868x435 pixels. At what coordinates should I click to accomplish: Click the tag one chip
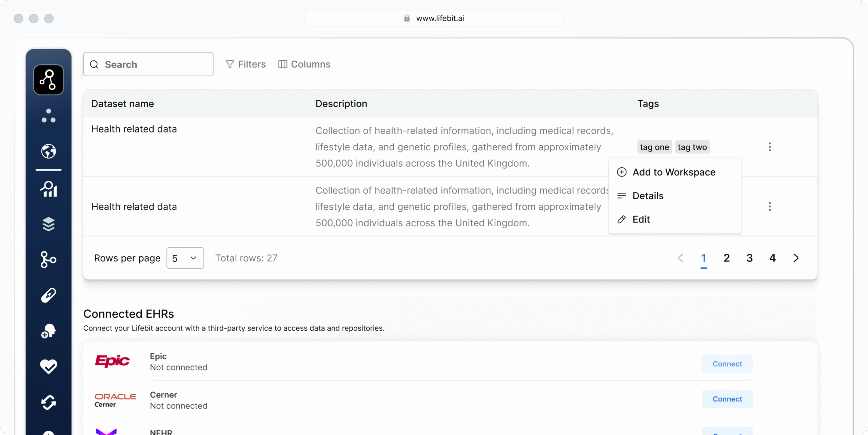point(654,147)
